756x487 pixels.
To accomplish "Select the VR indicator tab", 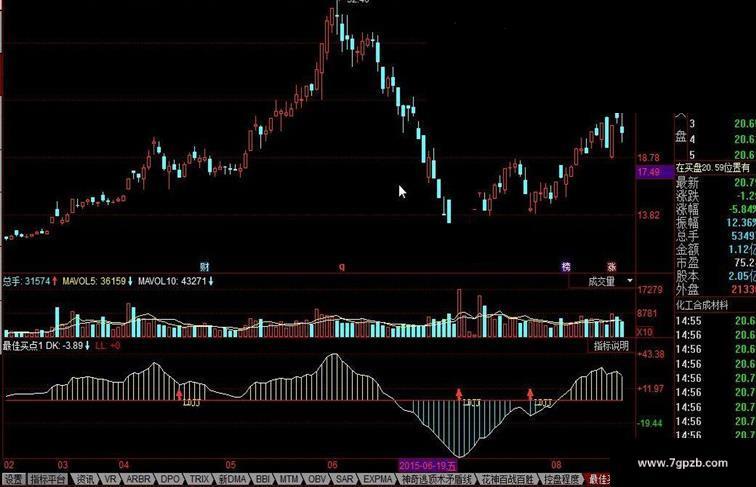I will (110, 479).
